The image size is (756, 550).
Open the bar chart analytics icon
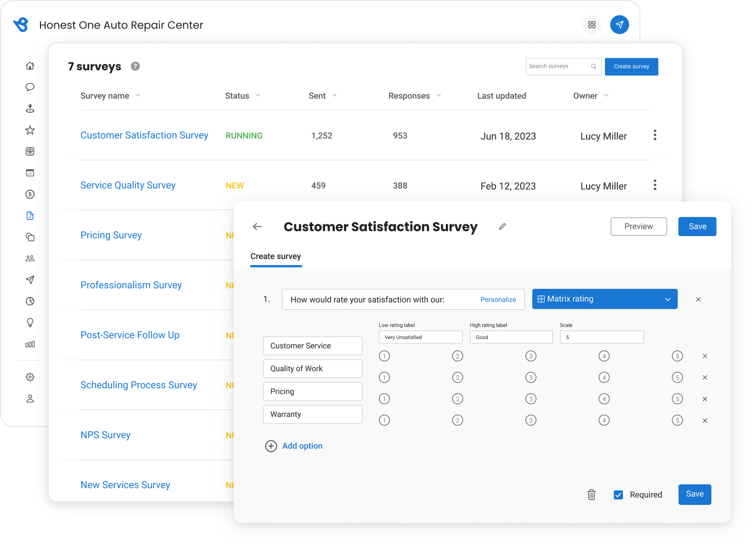click(x=30, y=344)
